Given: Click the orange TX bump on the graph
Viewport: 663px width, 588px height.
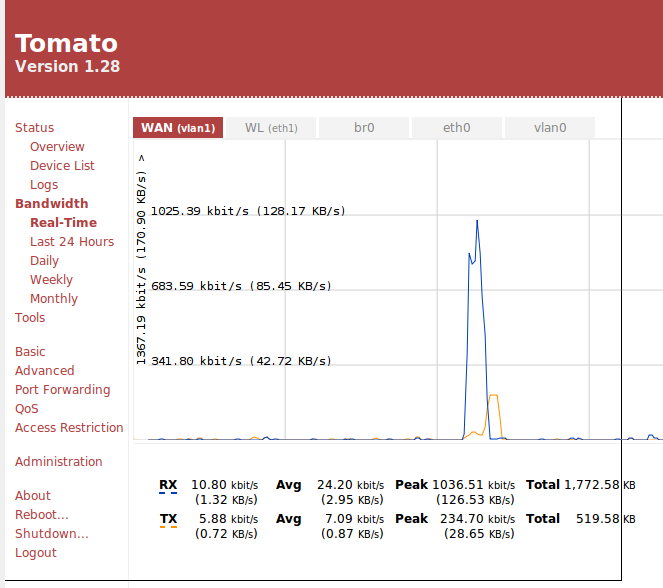Looking at the screenshot, I should pyautogui.click(x=493, y=396).
